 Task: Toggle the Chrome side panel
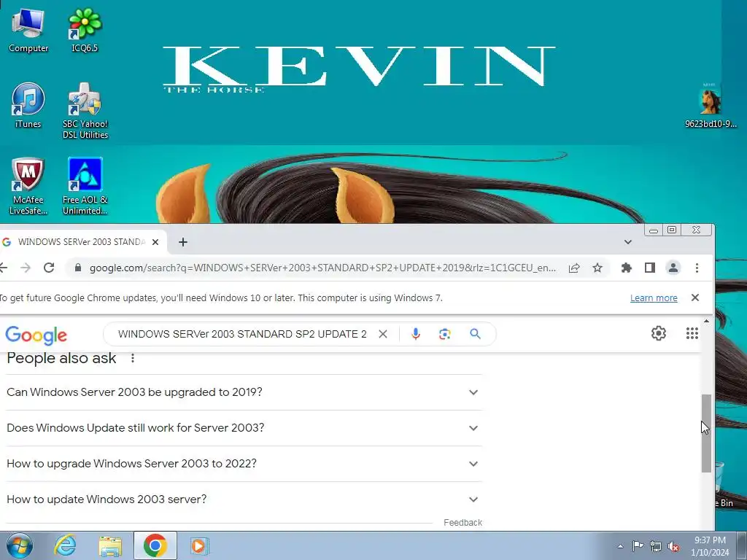tap(650, 268)
